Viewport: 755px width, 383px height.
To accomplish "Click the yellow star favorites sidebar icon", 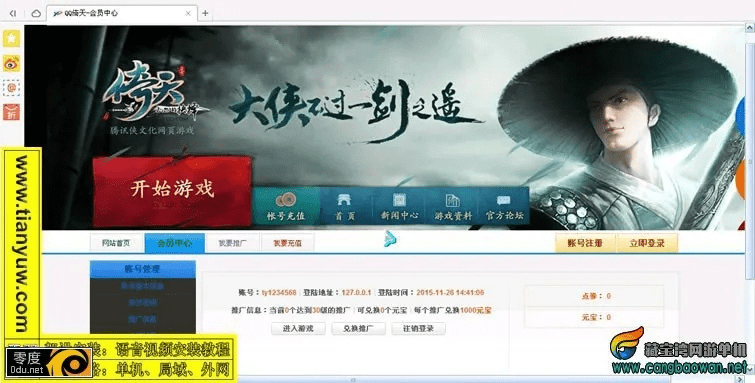I will pyautogui.click(x=12, y=38).
